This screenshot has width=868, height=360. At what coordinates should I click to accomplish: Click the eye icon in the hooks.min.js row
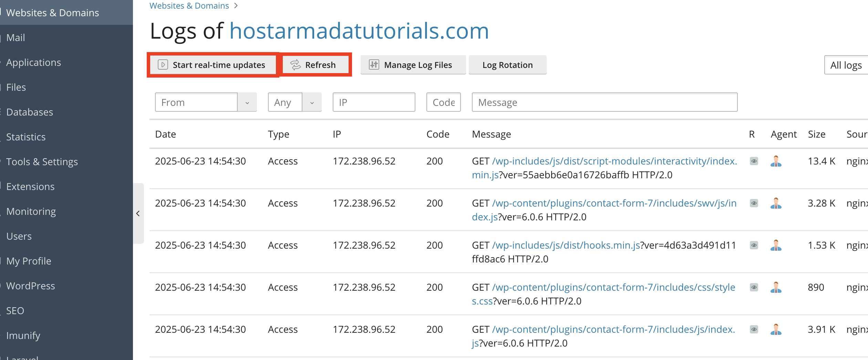[x=754, y=245]
